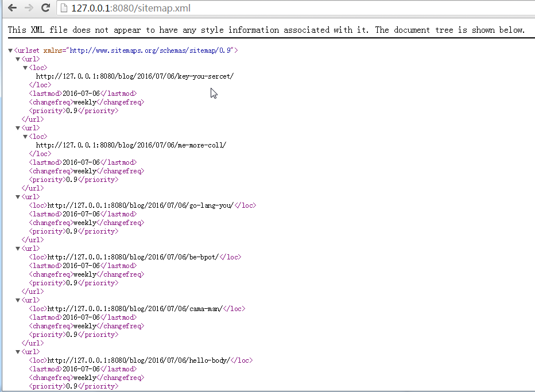Click the be-bpot URL text
The height and width of the screenshot is (392, 535).
click(x=133, y=257)
